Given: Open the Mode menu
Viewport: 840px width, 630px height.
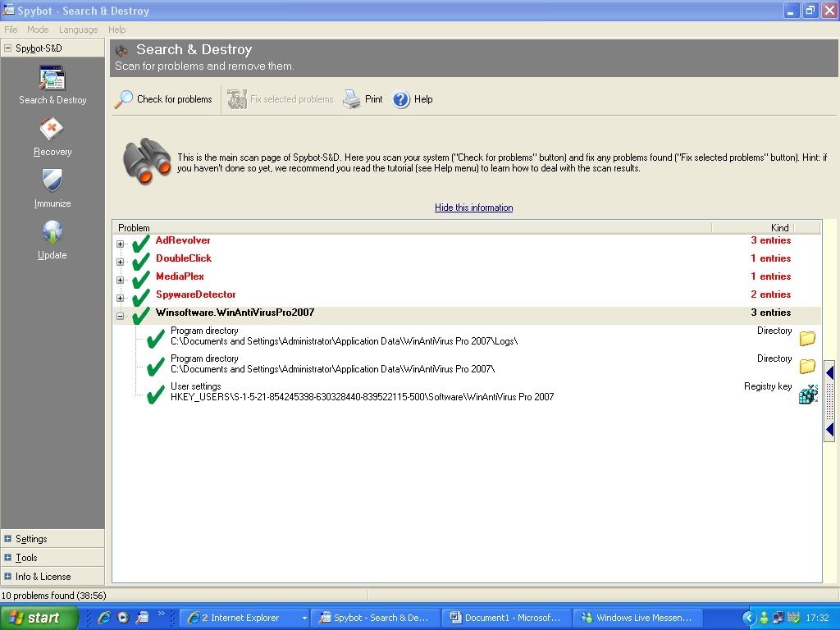Looking at the screenshot, I should click(38, 30).
